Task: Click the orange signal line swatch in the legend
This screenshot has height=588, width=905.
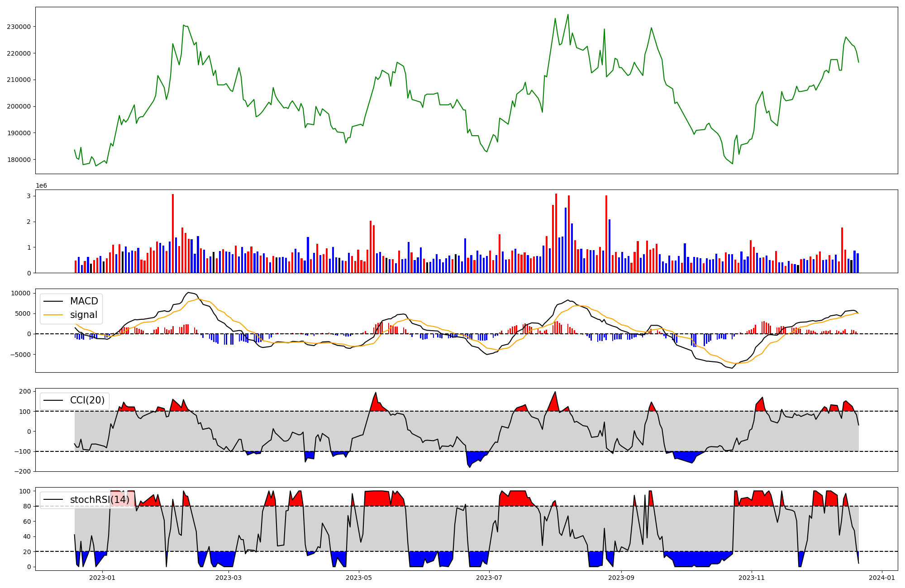Action: pyautogui.click(x=53, y=315)
